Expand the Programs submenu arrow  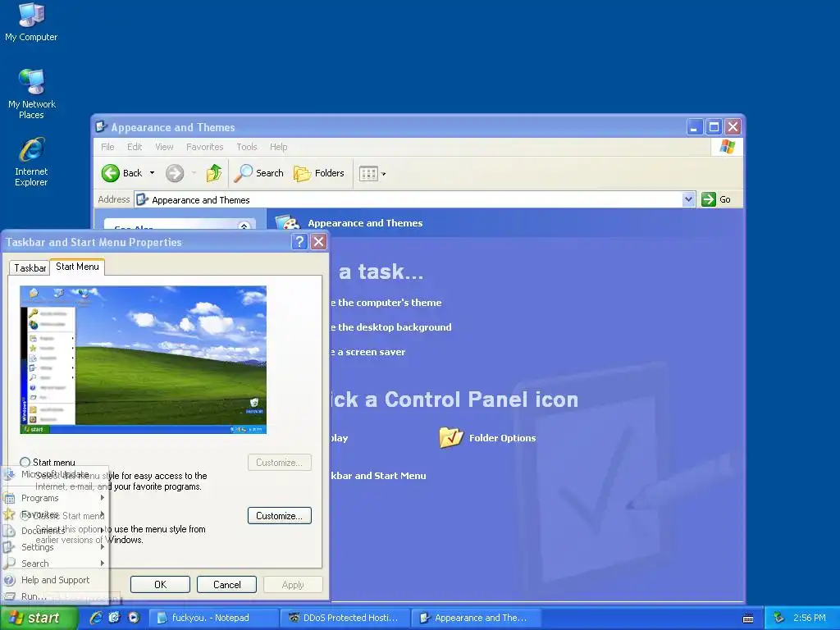coord(102,498)
